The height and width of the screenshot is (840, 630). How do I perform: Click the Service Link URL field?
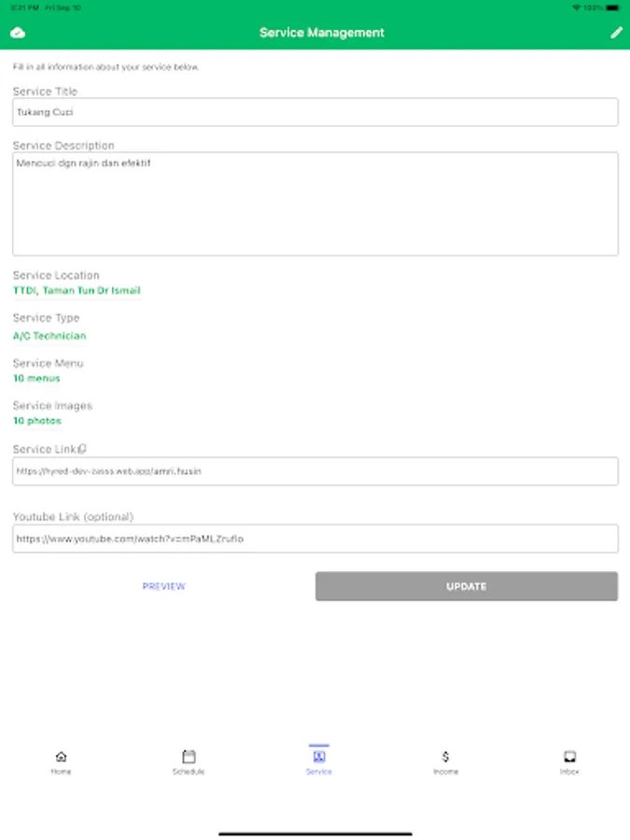tap(315, 471)
